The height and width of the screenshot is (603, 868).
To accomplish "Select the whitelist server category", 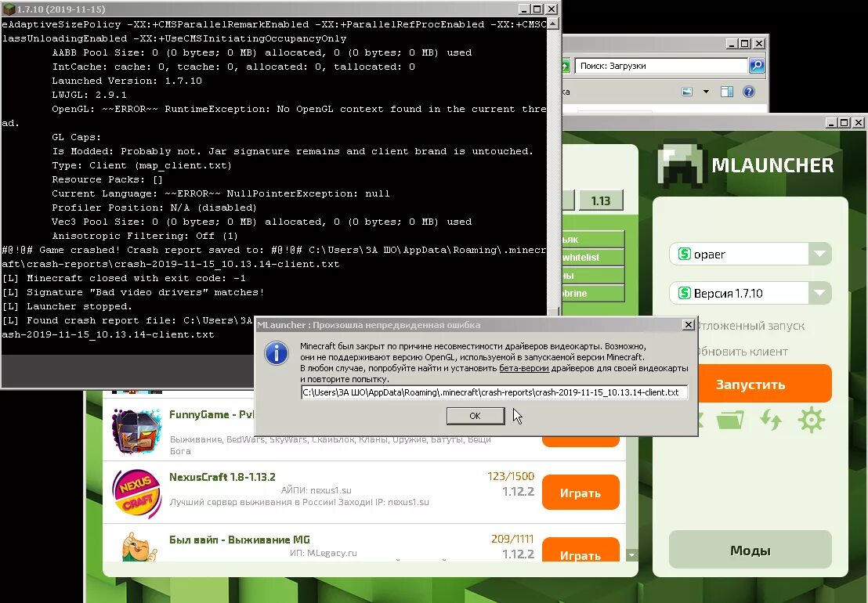I will [592, 257].
